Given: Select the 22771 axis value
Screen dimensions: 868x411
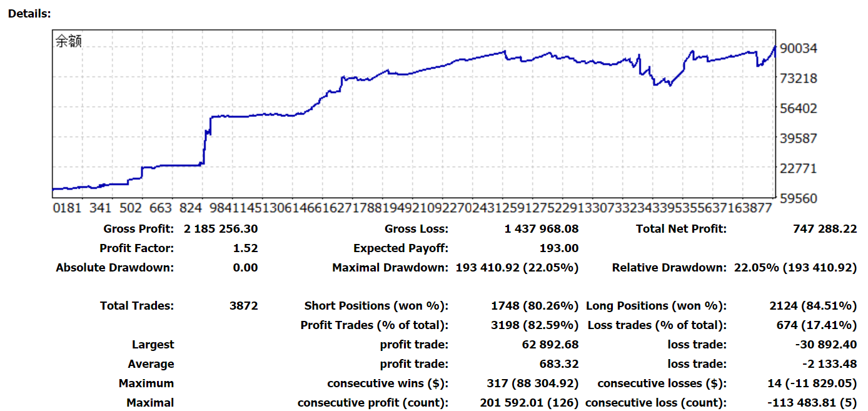Looking at the screenshot, I should point(800,168).
